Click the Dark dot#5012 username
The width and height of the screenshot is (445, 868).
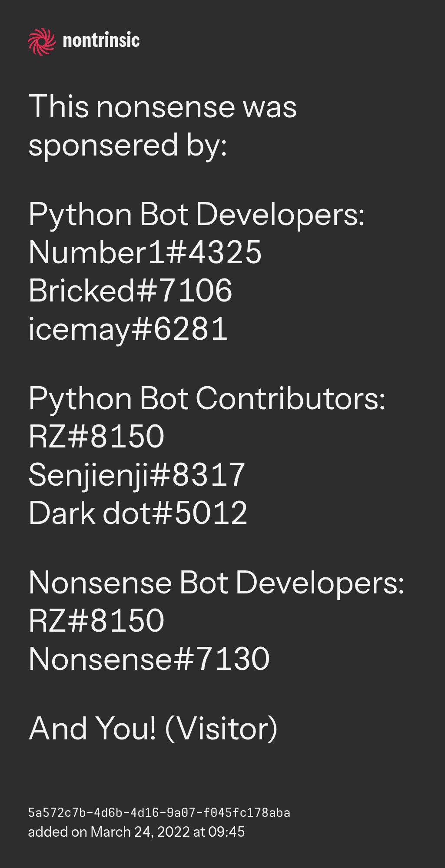tap(138, 513)
